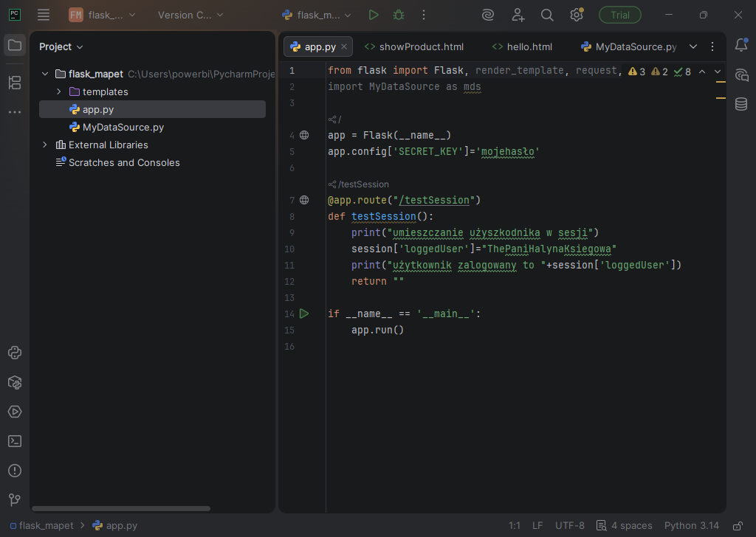This screenshot has height=537, width=756.
Task: Place the cursor on line 15 app.run()
Action: coord(377,330)
